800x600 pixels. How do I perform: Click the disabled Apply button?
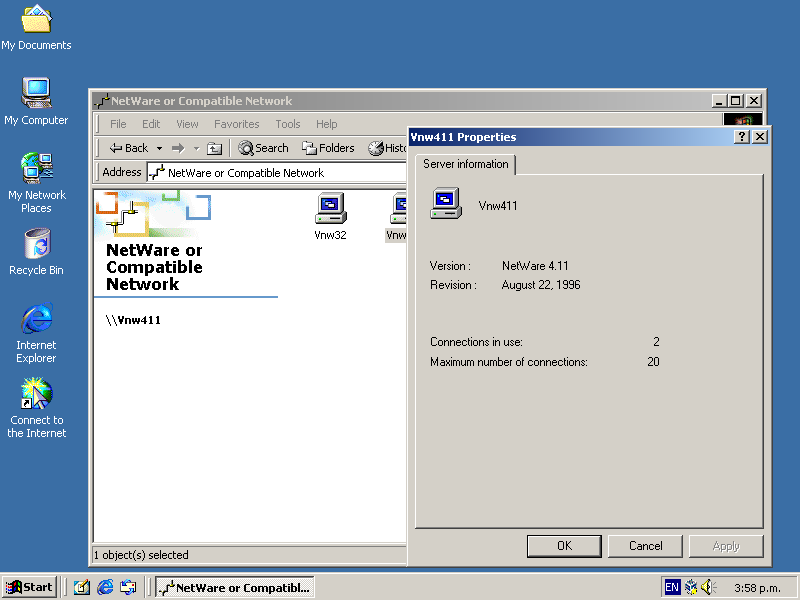(726, 546)
